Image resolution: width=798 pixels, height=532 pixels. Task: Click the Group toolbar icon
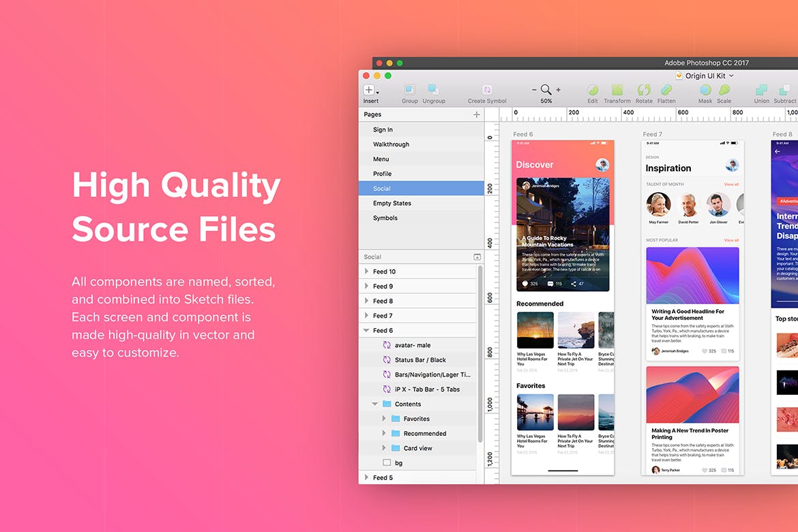pos(409,91)
